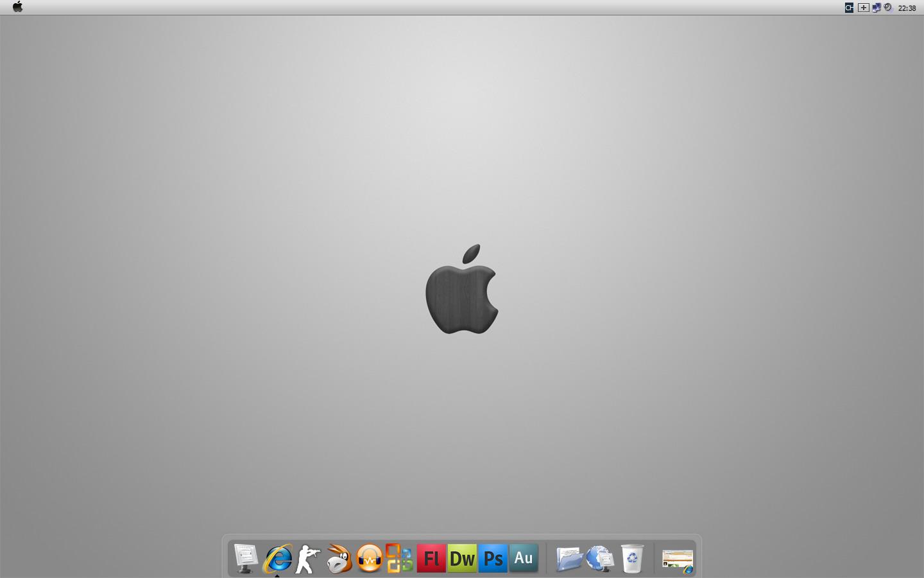Open the documents folder in the dock

[569, 558]
